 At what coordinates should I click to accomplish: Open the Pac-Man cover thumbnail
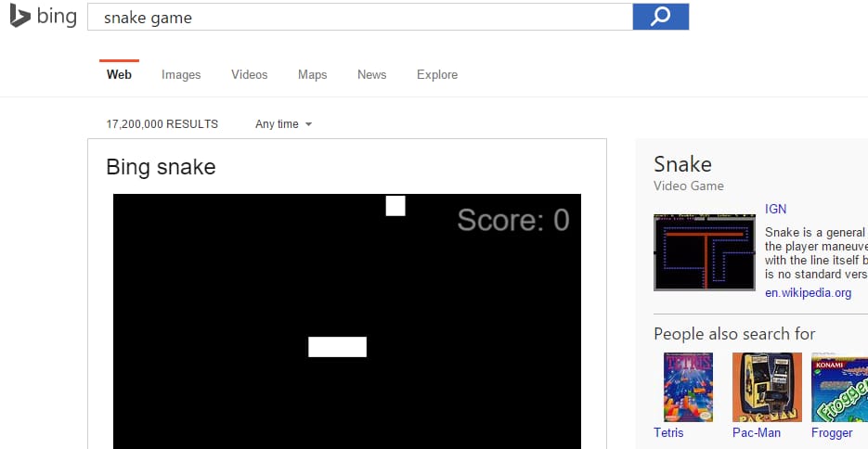click(767, 388)
